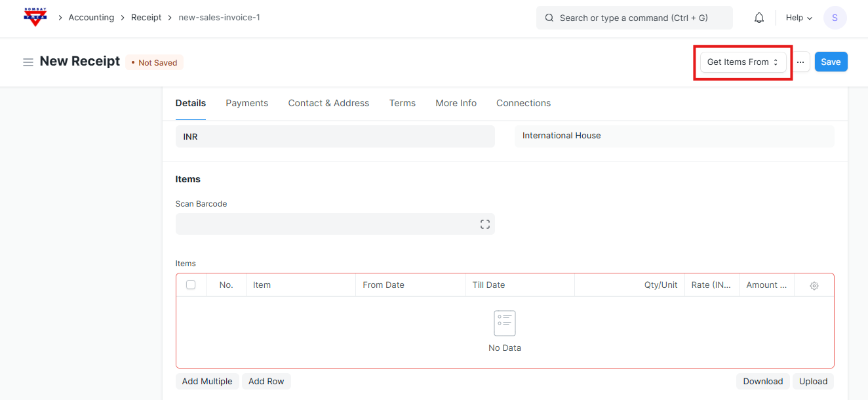Navigate to Accounting breadcrumb link
The height and width of the screenshot is (400, 868).
(91, 18)
